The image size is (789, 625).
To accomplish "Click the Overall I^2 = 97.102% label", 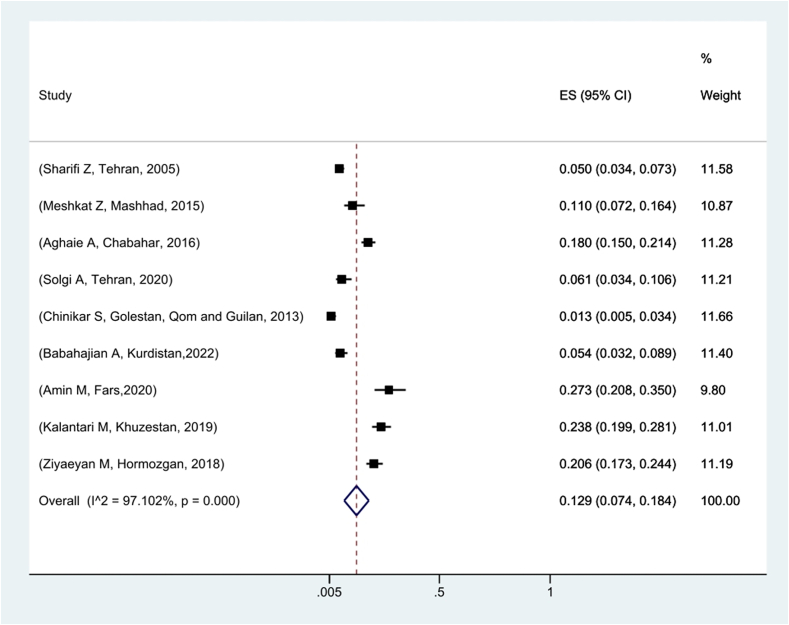I will coord(139,501).
